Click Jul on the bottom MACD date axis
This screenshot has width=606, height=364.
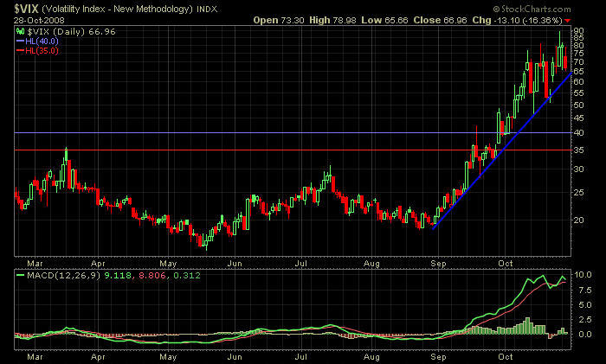point(300,357)
